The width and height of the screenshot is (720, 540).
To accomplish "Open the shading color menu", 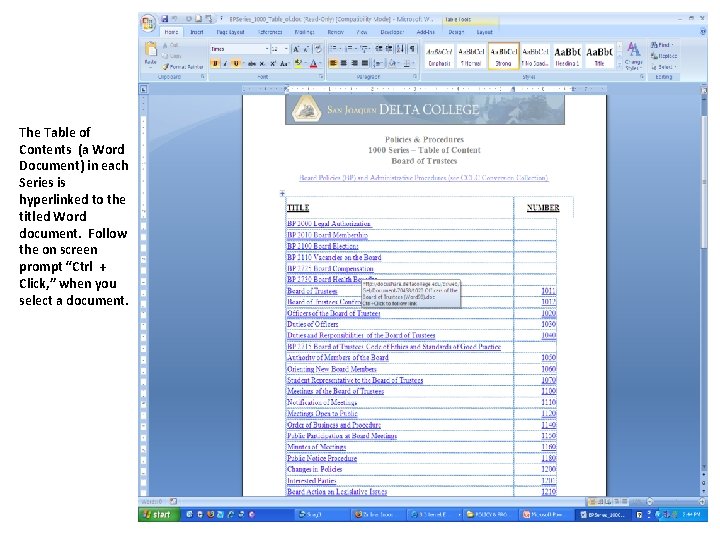I will point(394,63).
